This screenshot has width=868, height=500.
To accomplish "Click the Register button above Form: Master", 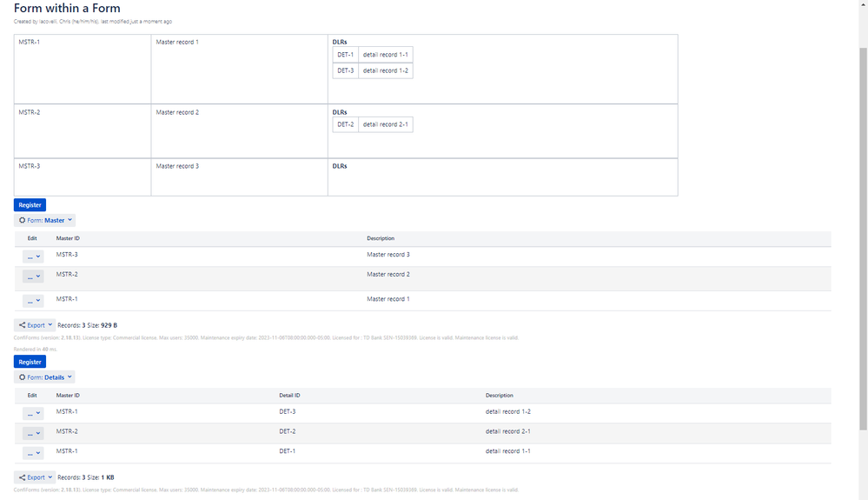I will coord(30,205).
